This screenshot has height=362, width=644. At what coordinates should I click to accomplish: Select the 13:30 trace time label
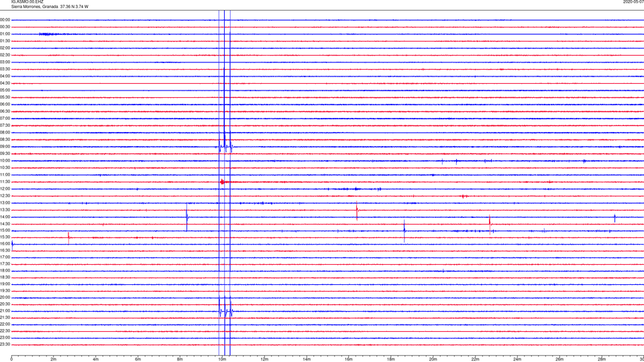pyautogui.click(x=5, y=210)
